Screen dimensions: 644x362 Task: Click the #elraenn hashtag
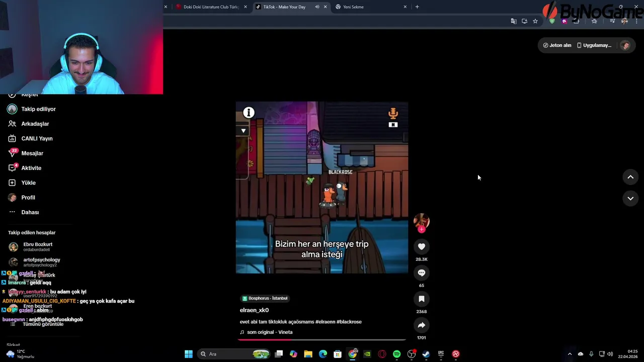click(325, 322)
